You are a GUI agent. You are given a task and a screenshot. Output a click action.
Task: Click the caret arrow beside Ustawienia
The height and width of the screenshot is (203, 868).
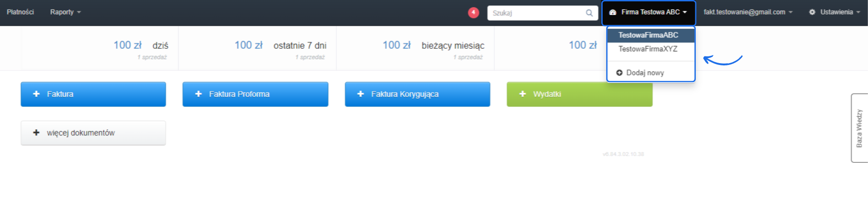(858, 13)
